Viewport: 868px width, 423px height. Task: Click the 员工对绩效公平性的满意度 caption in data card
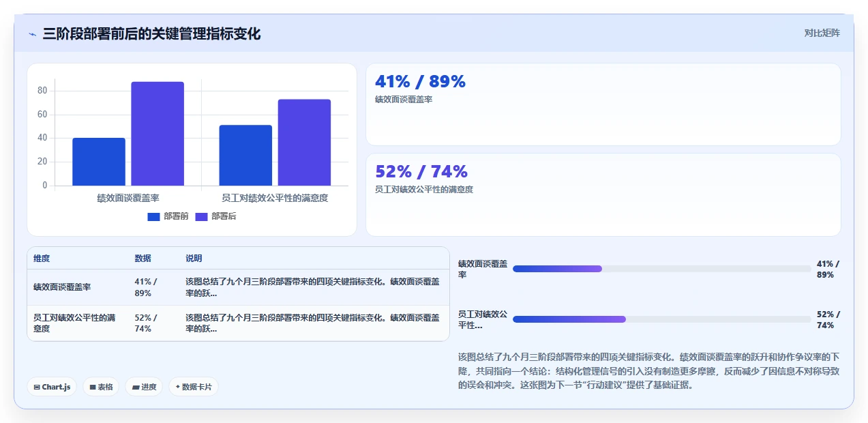point(424,189)
